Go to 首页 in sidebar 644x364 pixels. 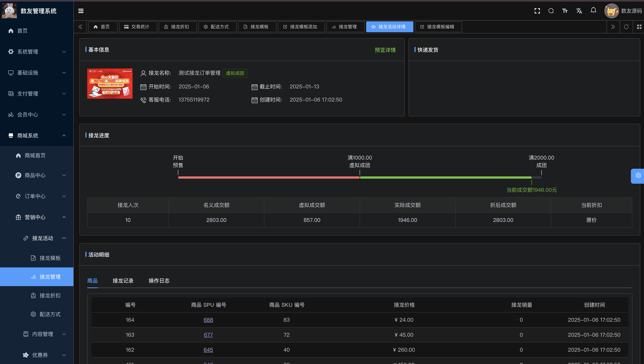click(37, 31)
